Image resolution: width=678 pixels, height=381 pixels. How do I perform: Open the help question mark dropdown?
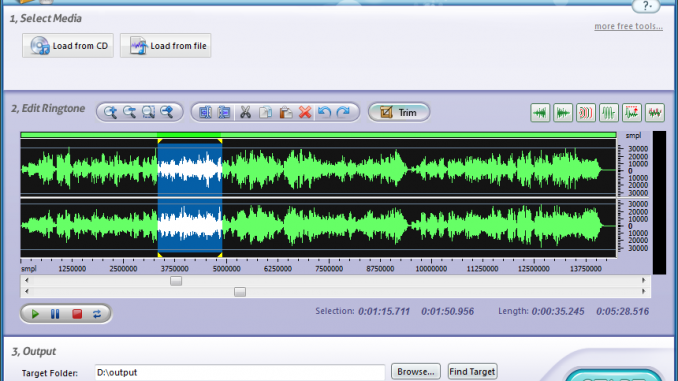coord(646,6)
